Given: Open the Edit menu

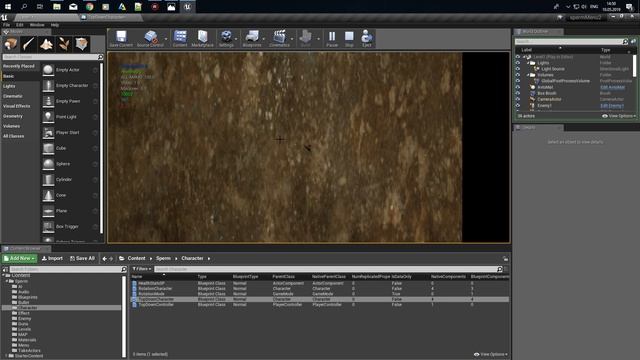Looking at the screenshot, I should point(20,25).
